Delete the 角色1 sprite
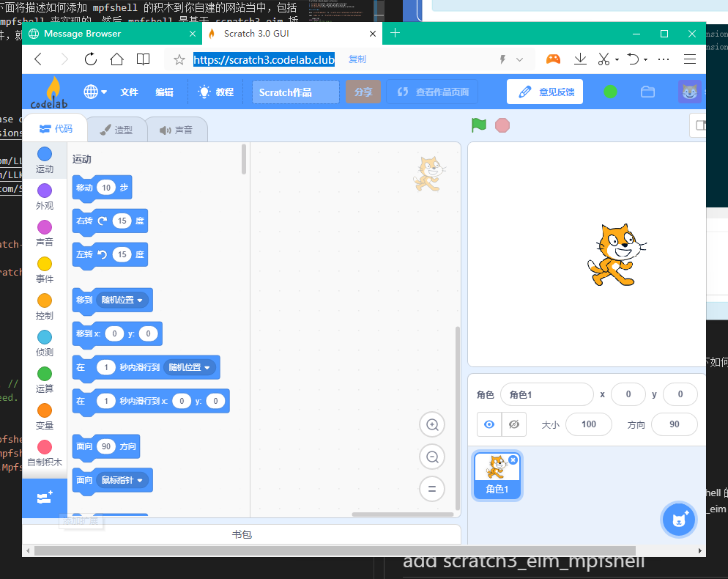Image resolution: width=728 pixels, height=579 pixels. point(513,460)
